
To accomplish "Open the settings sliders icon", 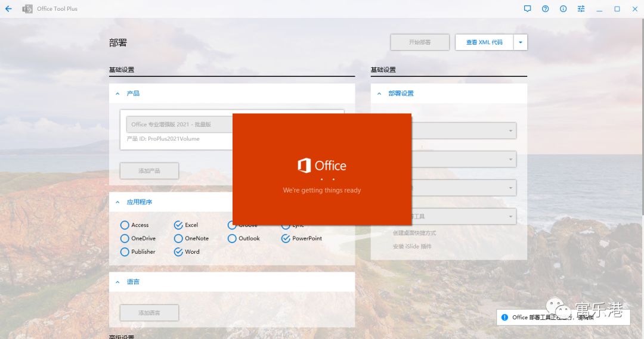I will click(581, 9).
